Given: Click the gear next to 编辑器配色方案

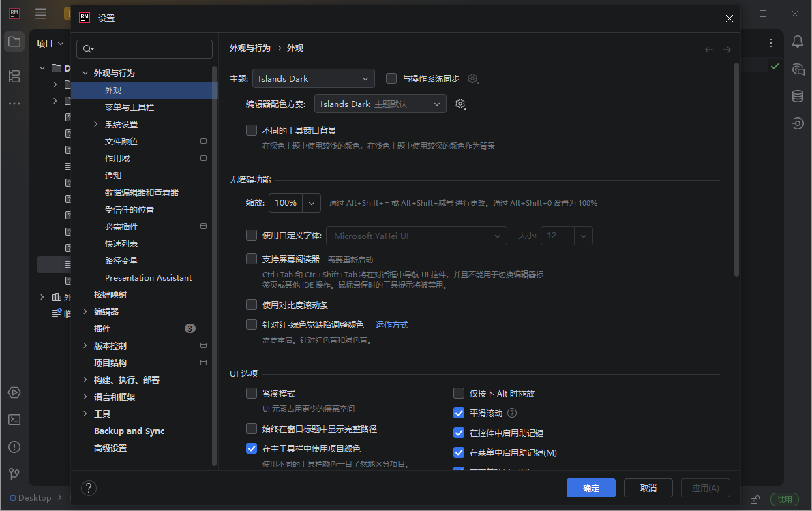Looking at the screenshot, I should [460, 104].
